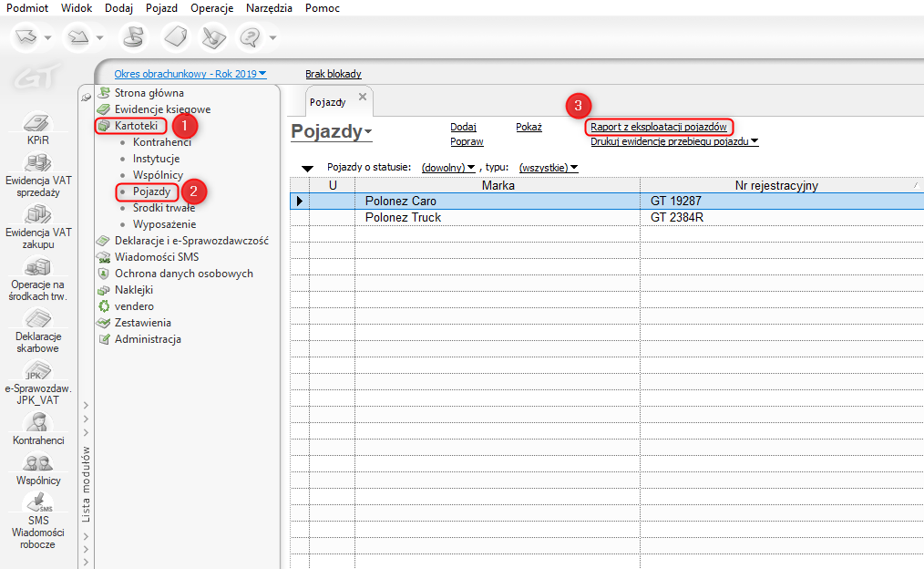Click the Ewidencje księgowe tree icon
The image size is (924, 569).
104,109
